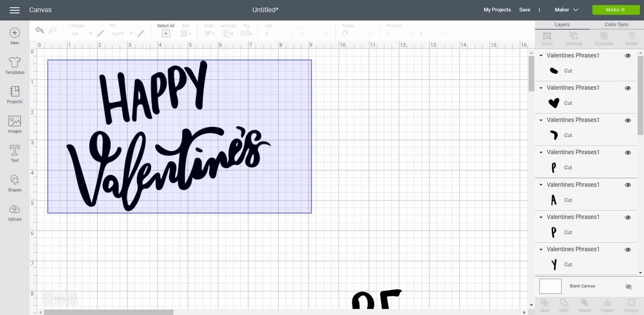Hide the heart shape layer
Screen dimensions: 644x315
[628, 88]
